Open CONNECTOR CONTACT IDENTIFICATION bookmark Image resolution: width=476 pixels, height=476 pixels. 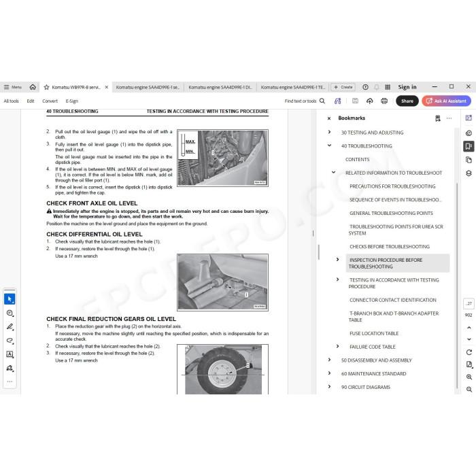[393, 300]
